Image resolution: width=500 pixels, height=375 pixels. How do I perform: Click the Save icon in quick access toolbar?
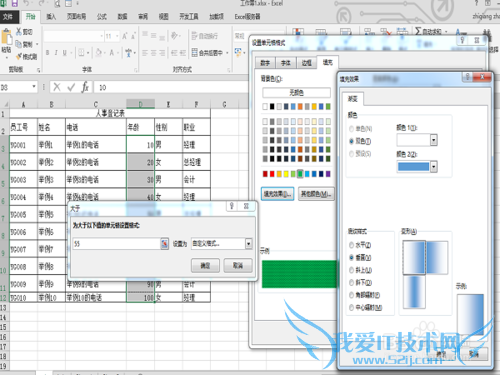click(14, 4)
